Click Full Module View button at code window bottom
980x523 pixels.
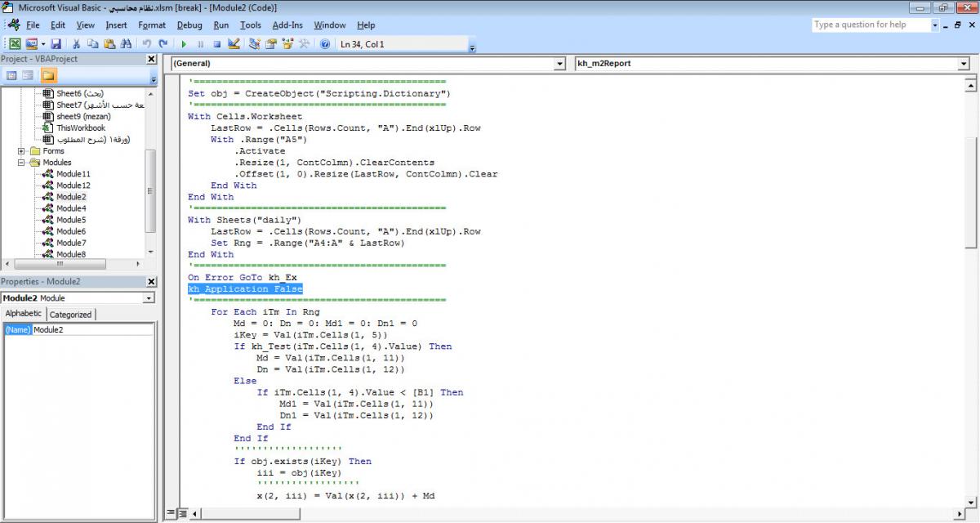tap(181, 513)
